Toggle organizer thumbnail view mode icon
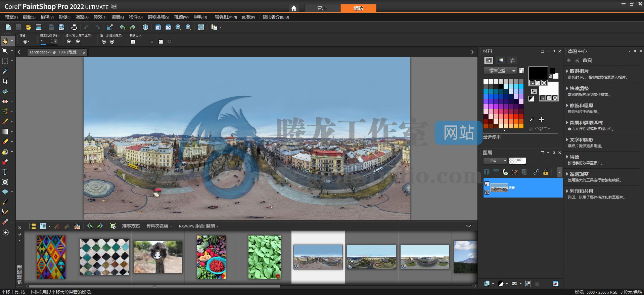 pos(43,226)
